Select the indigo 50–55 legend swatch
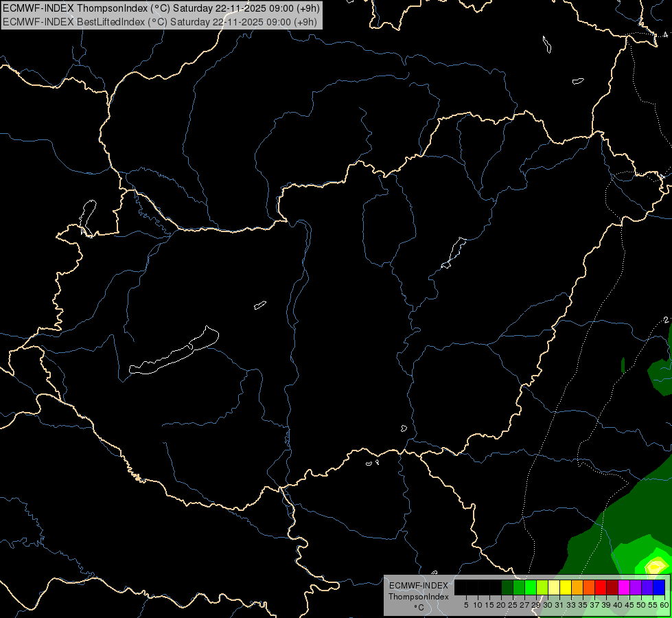Screen dimensions: 672x618 647,587
